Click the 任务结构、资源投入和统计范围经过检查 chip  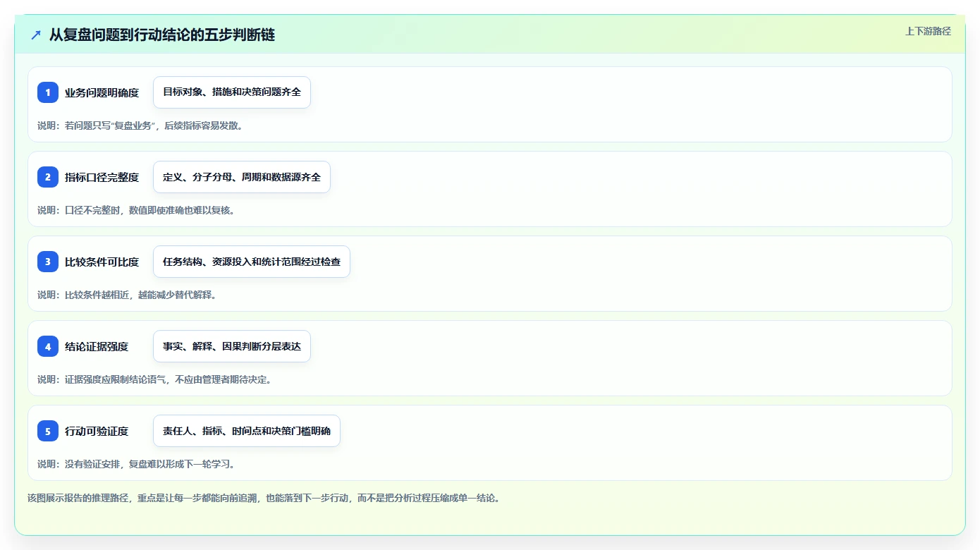[252, 262]
